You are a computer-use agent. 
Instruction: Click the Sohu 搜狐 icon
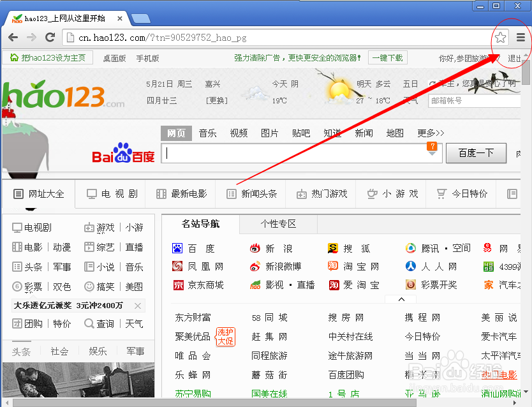[x=333, y=249]
